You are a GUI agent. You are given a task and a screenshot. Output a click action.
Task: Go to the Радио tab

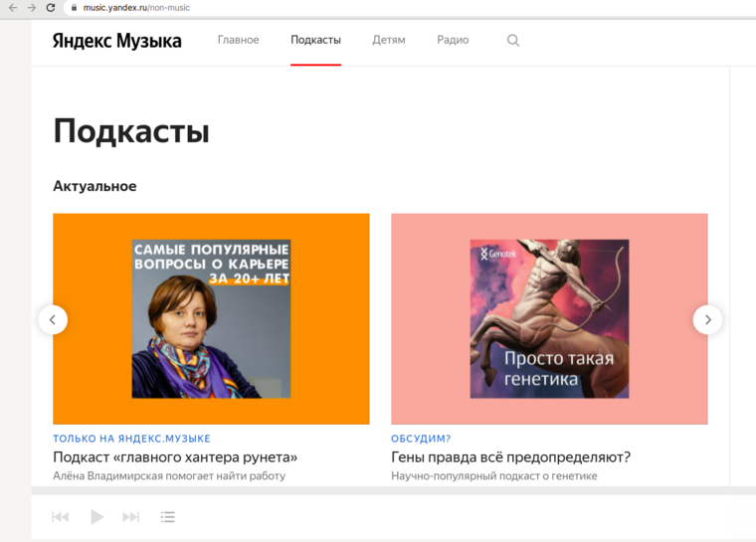453,40
